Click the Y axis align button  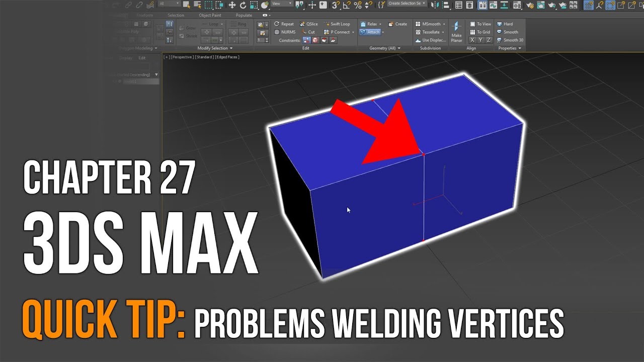tap(480, 40)
